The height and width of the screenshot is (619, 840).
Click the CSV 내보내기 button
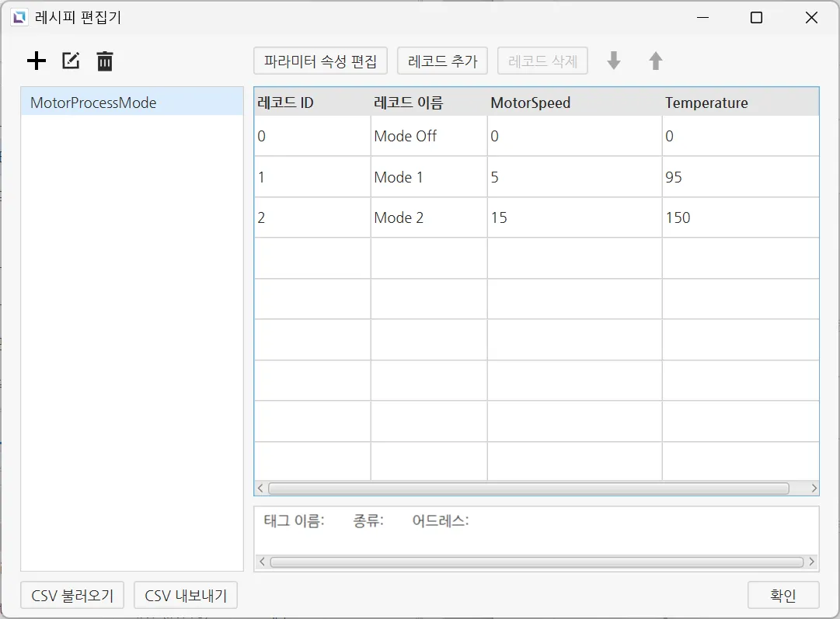coord(186,596)
